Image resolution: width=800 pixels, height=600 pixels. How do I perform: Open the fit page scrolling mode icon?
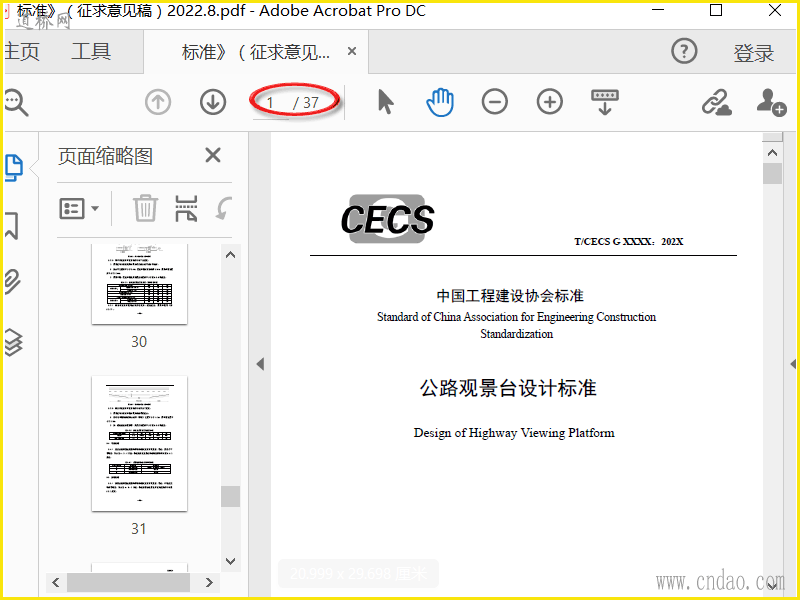coord(605,102)
